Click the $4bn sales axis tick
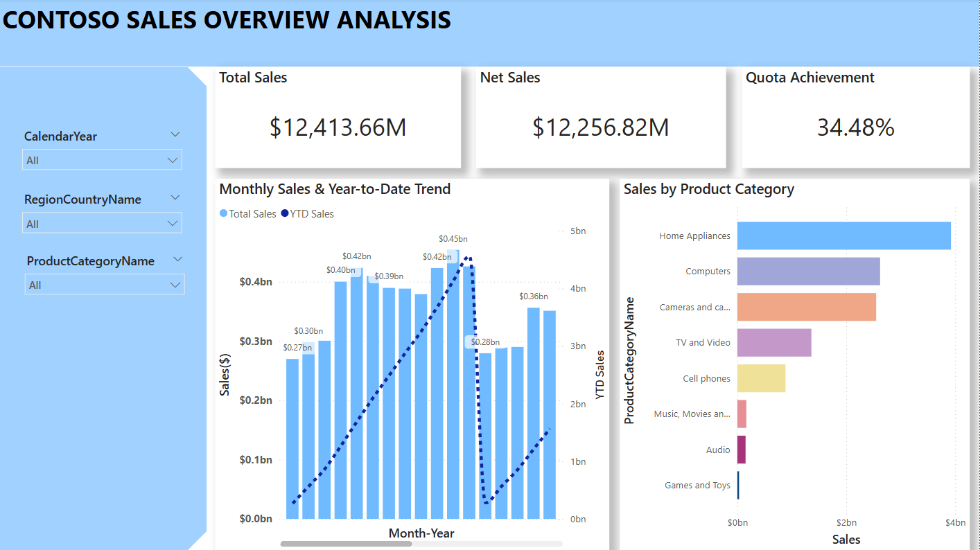 tap(956, 523)
